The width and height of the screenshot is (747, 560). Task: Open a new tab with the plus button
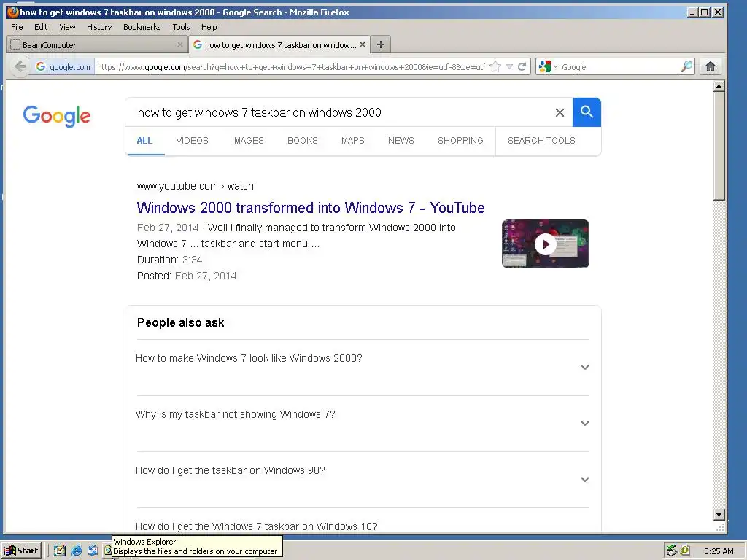[x=381, y=44]
